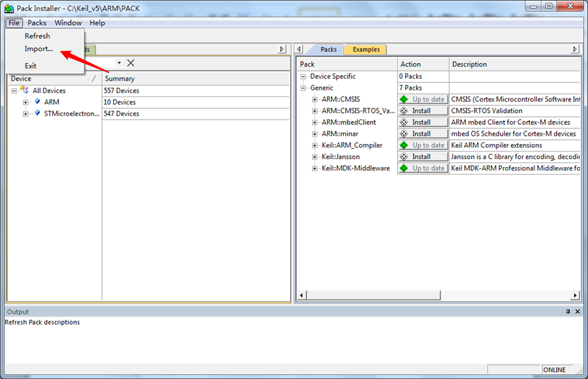Collapse the Device Specific group
The image size is (588, 379).
(x=303, y=77)
